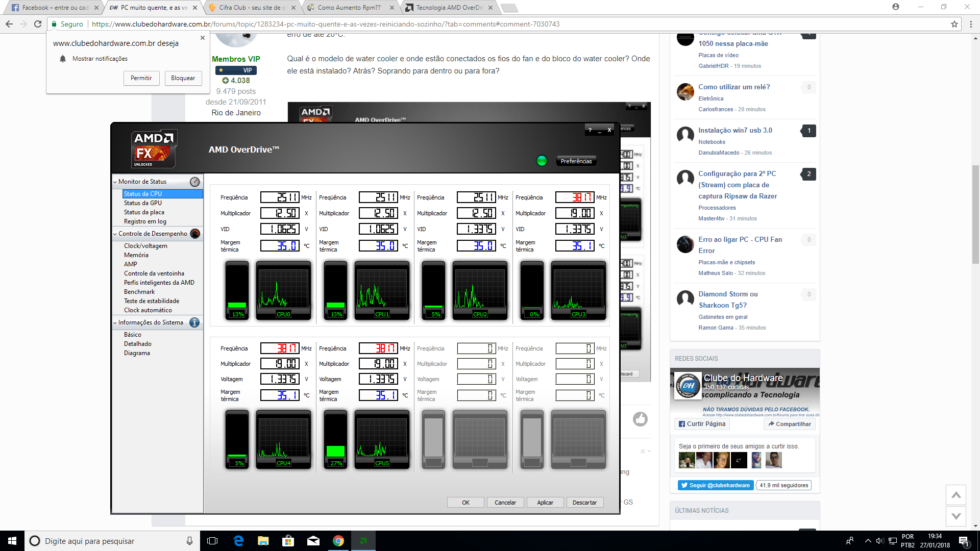Open 'Como utilizar um relé?' topic
This screenshot has width=980, height=551.
[734, 87]
